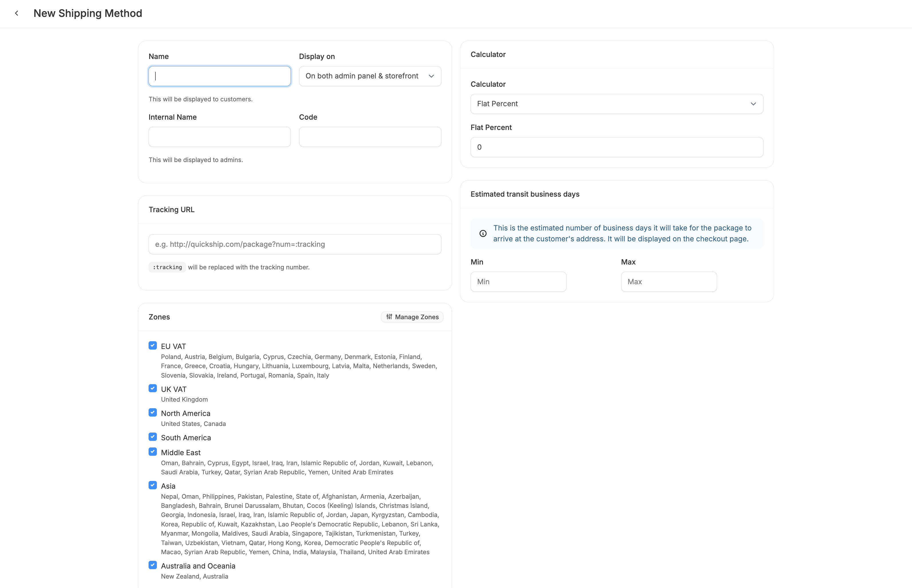
Task: Toggle the Australia and Oceania checkbox
Action: pyautogui.click(x=153, y=565)
